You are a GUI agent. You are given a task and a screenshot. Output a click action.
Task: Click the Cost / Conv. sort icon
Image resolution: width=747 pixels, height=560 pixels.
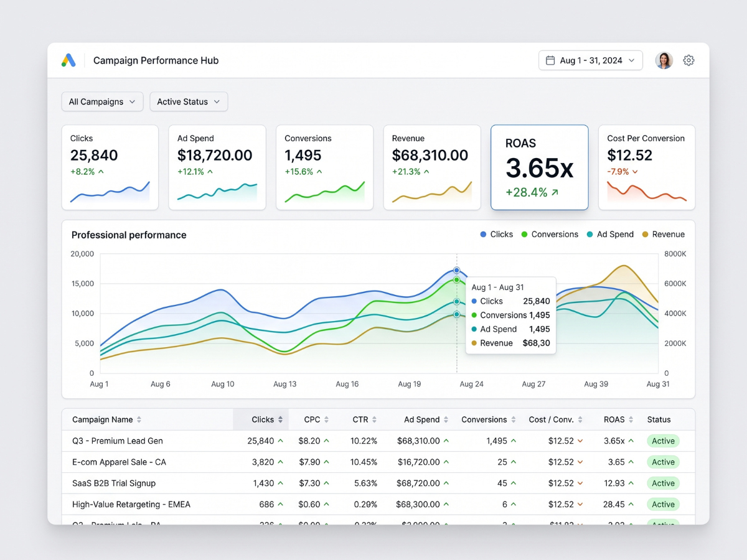point(580,420)
